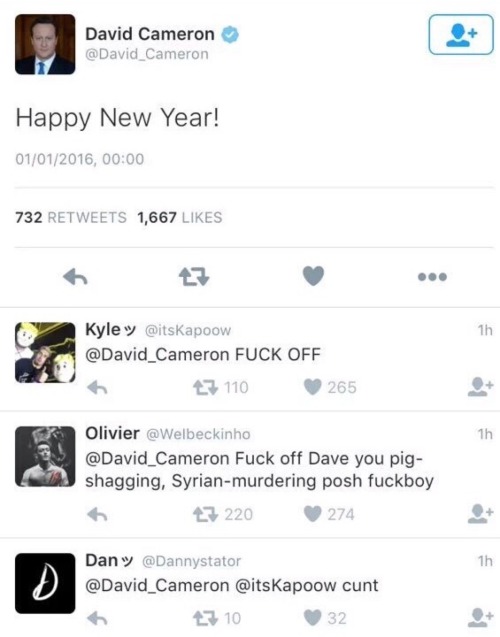View the 732 Retweets list

(71, 218)
